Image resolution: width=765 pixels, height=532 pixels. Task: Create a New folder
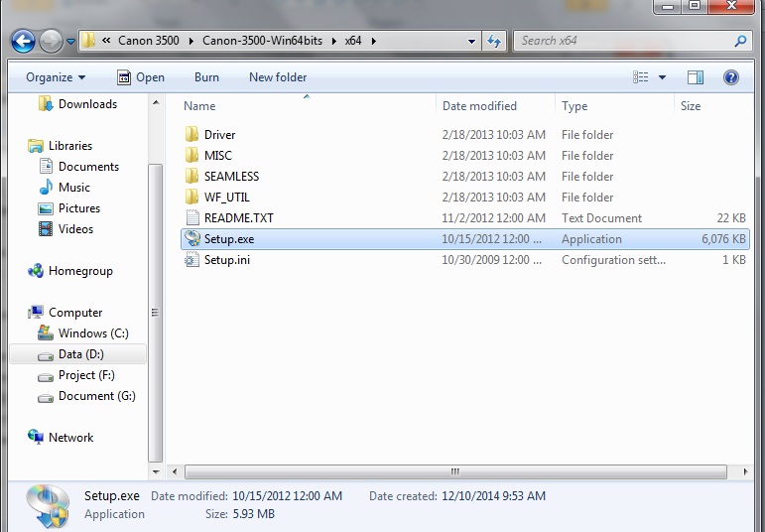(x=278, y=77)
